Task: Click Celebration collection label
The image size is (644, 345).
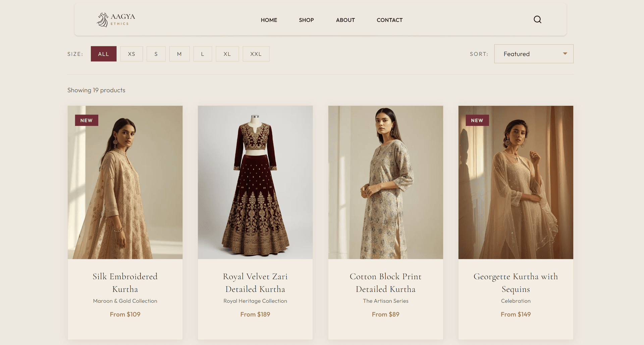Action: [x=516, y=301]
